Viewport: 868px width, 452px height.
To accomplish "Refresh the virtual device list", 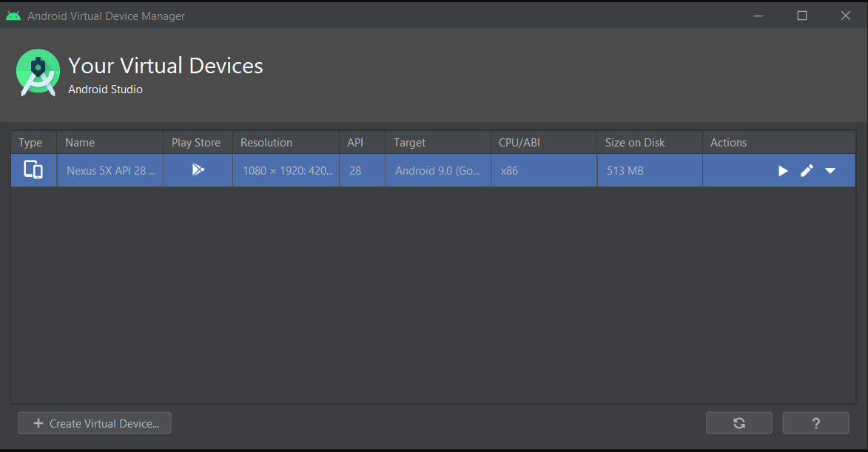I will (x=739, y=423).
